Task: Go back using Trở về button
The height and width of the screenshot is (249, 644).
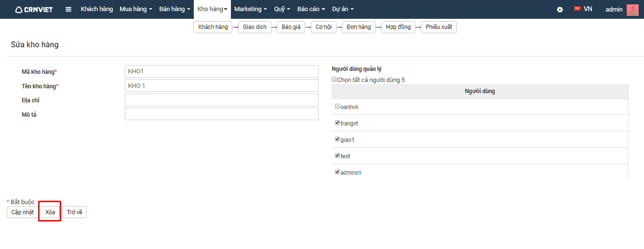Action: click(x=74, y=212)
